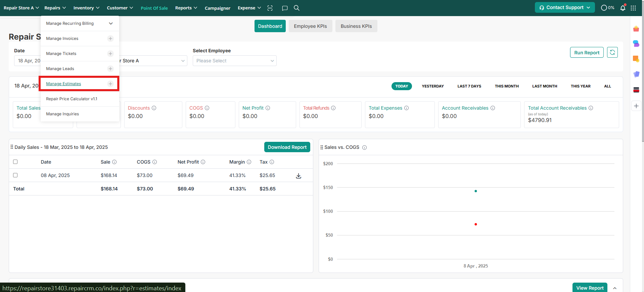Select the TODAY date range filter

point(401,86)
